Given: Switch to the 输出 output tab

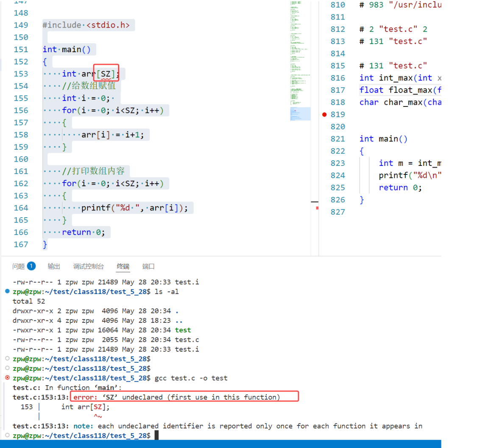Looking at the screenshot, I should point(53,266).
